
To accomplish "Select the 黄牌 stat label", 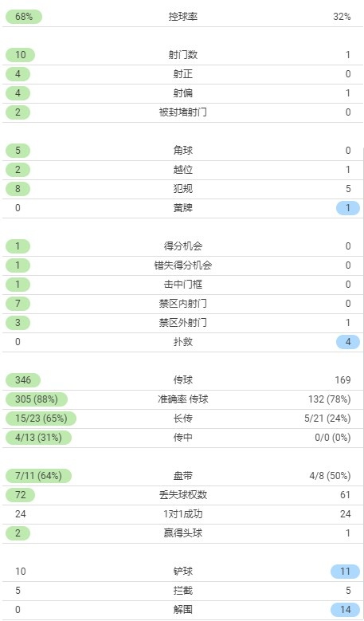I will [182, 208].
